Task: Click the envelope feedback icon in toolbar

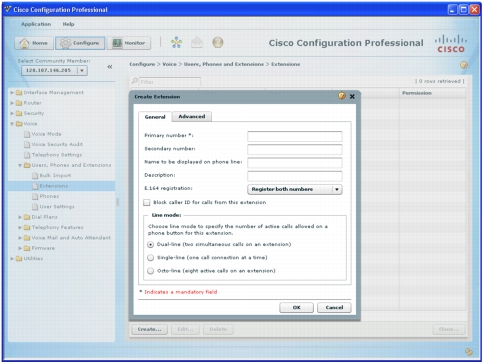Action: click(x=197, y=42)
